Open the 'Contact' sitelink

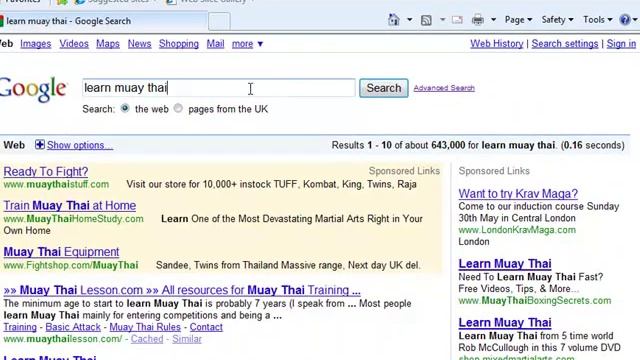click(x=206, y=327)
